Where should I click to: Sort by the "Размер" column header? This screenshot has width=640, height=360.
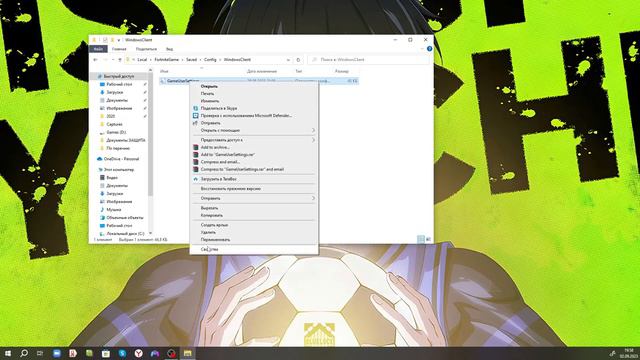coord(342,71)
